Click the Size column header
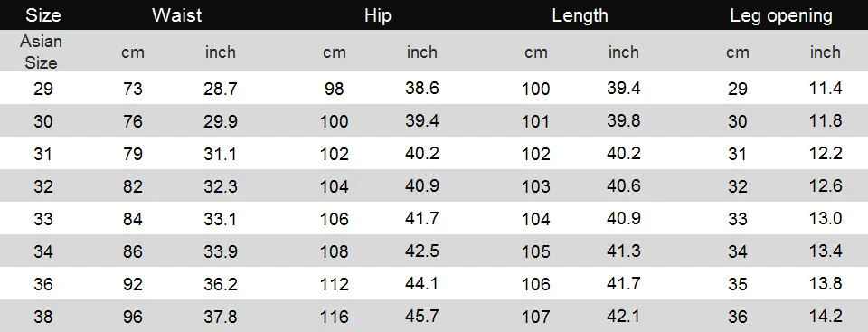The width and height of the screenshot is (868, 332). point(42,15)
